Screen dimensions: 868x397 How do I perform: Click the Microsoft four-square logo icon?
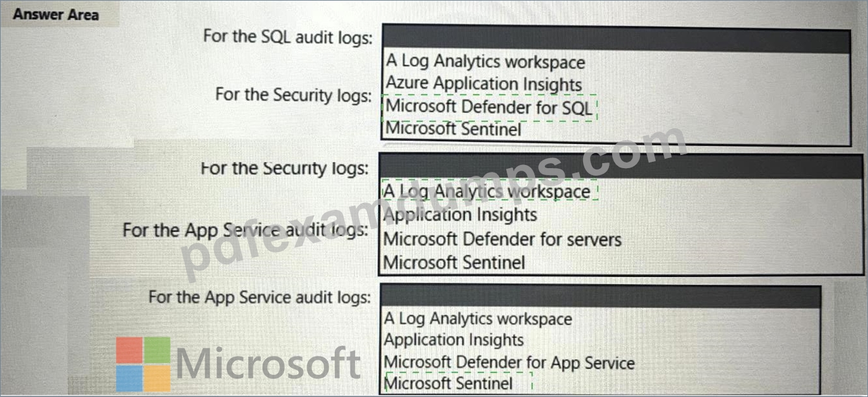(x=143, y=364)
